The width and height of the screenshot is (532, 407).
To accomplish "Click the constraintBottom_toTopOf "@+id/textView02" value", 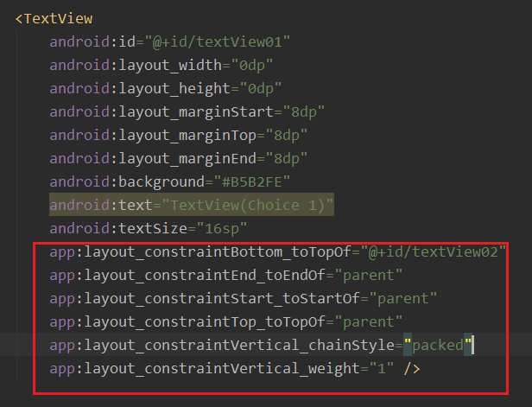I will 434,251.
